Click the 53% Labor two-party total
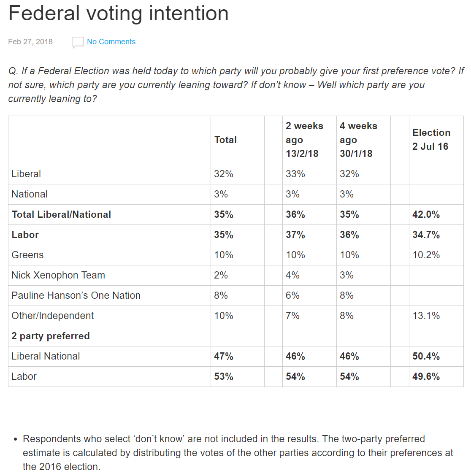471x476 pixels. (x=224, y=376)
